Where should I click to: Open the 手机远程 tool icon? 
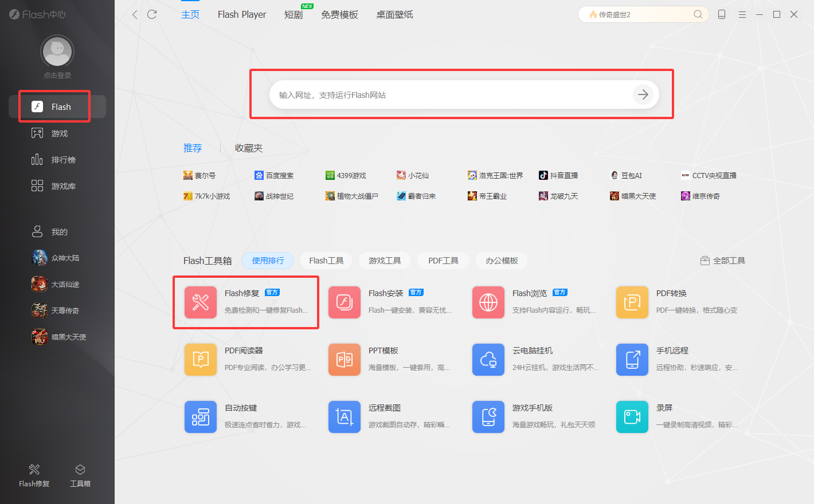[x=632, y=359]
